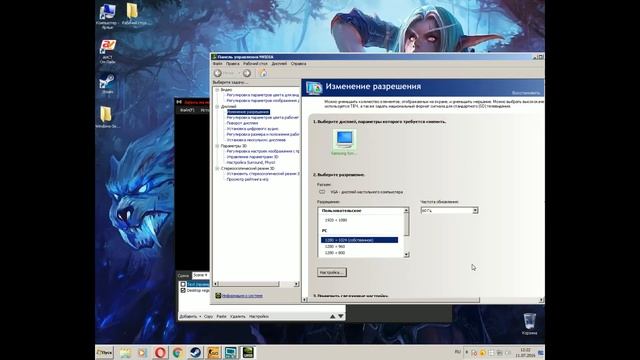Image resolution: width=640 pixels, height=360 pixels.
Task: Select Поворот дисплея tree item
Action: click(x=242, y=123)
